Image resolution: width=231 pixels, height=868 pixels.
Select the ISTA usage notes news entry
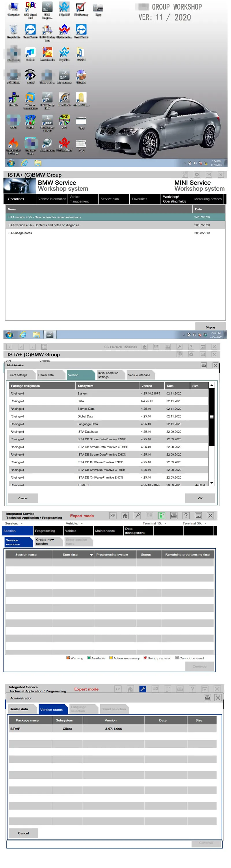tap(115, 233)
